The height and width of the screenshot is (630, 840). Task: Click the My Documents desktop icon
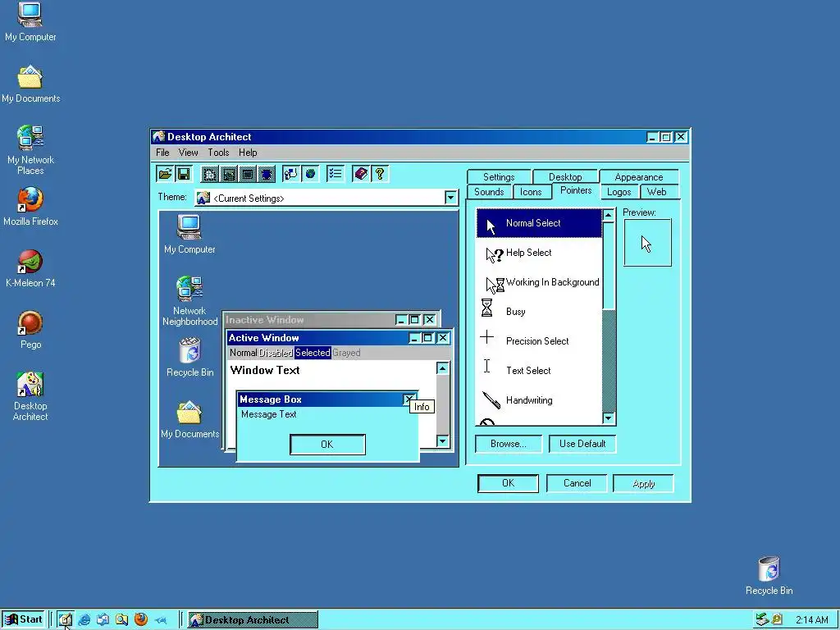tap(30, 84)
